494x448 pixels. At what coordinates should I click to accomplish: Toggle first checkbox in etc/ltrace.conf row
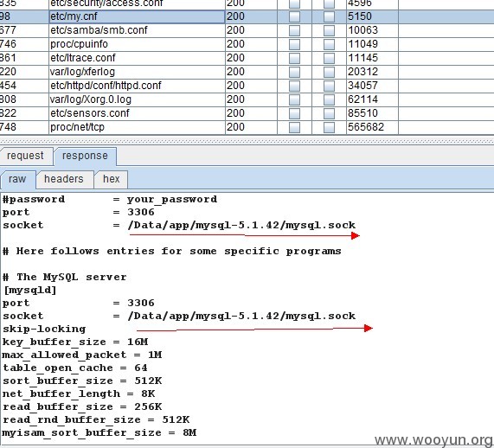(x=294, y=58)
